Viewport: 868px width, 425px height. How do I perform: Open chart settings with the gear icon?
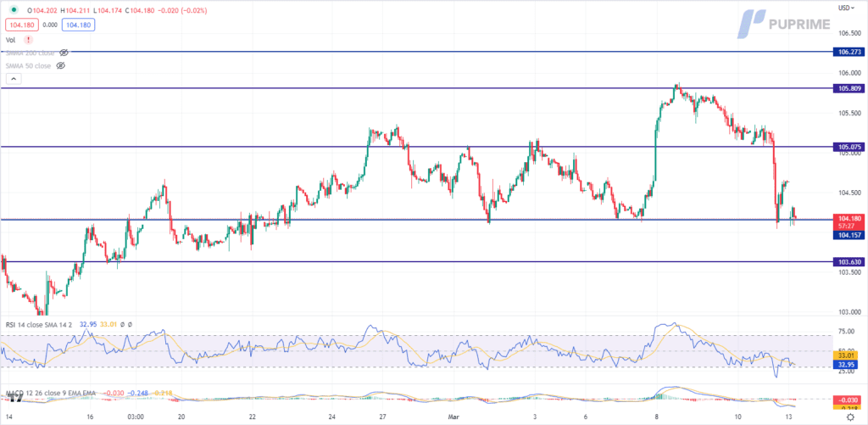coord(849,417)
